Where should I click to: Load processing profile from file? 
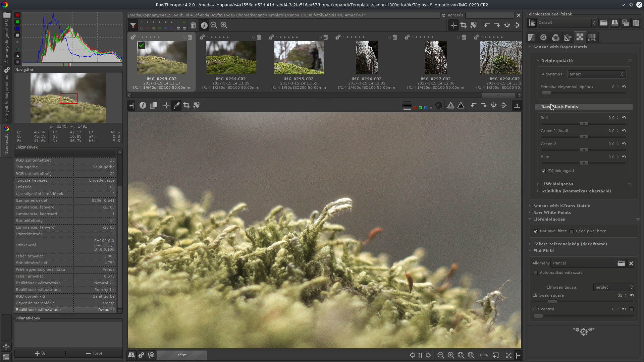(604, 23)
